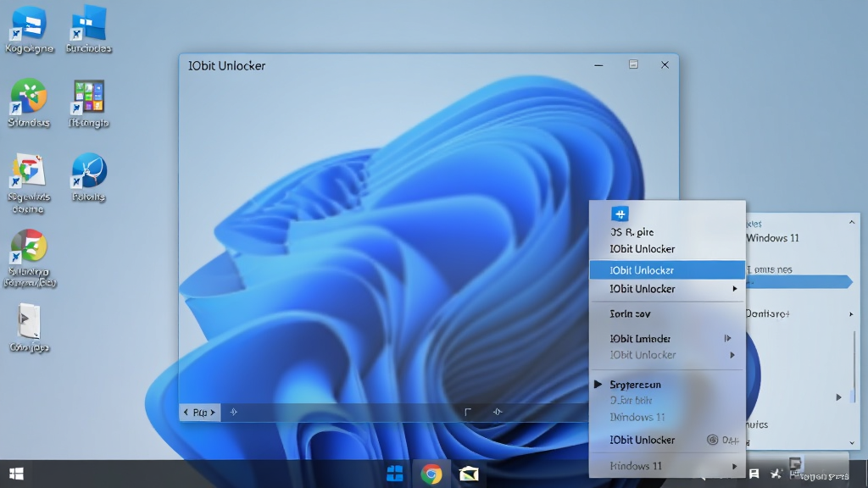
Task: Expand the arrow of the grayed IObit Unlocker entry
Action: click(732, 355)
